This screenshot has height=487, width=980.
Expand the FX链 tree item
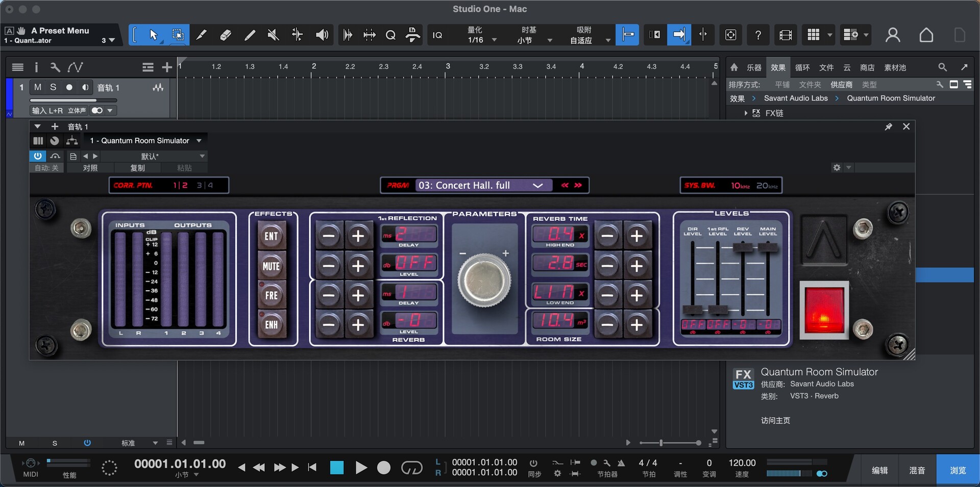746,113
